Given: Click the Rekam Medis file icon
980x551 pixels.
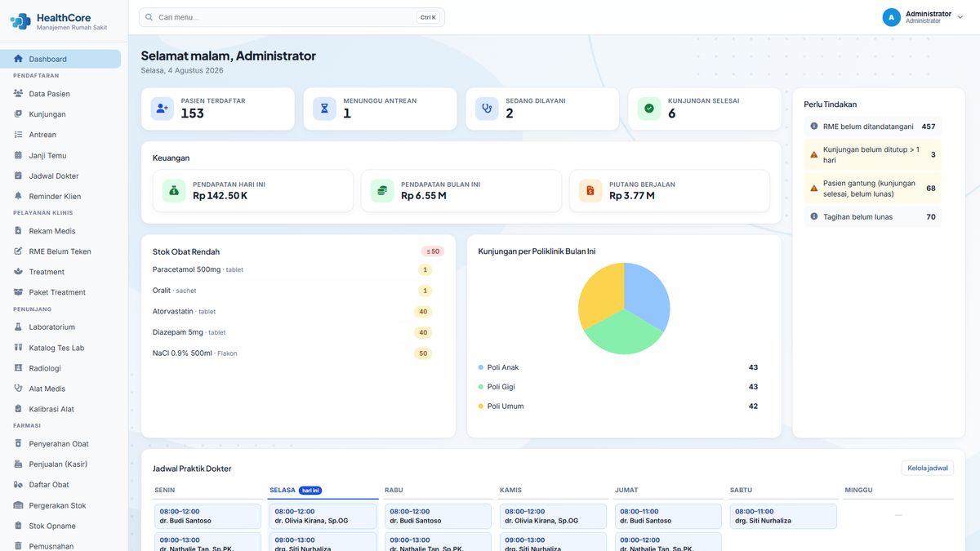Looking at the screenshot, I should (18, 231).
